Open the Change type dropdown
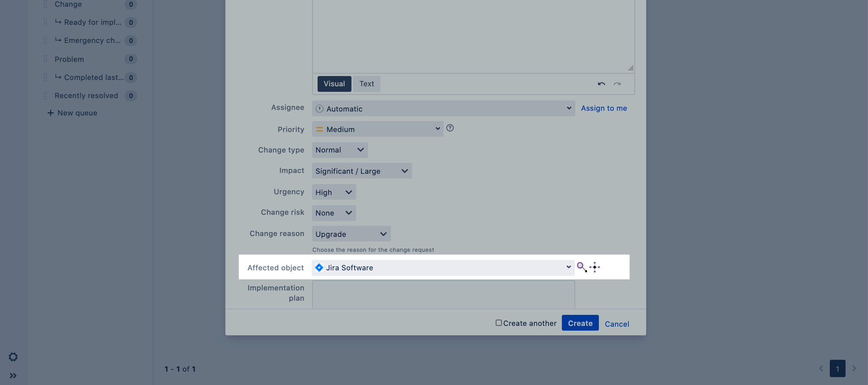This screenshot has height=385, width=868. pos(340,150)
